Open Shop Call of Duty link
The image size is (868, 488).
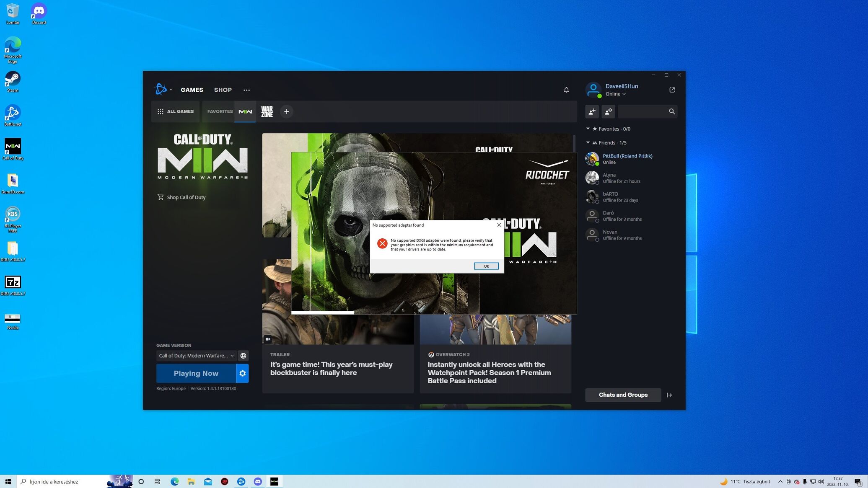181,197
